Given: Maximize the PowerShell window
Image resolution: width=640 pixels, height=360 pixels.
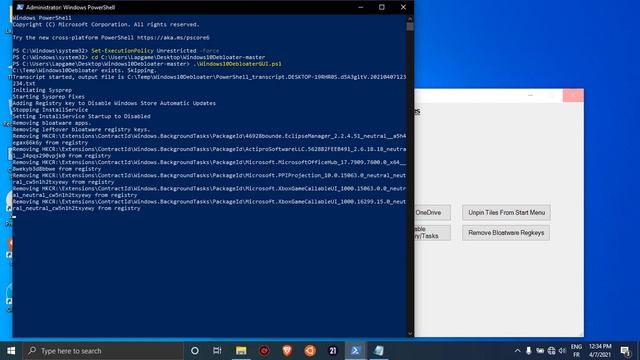Looking at the screenshot, I should click(x=382, y=7).
